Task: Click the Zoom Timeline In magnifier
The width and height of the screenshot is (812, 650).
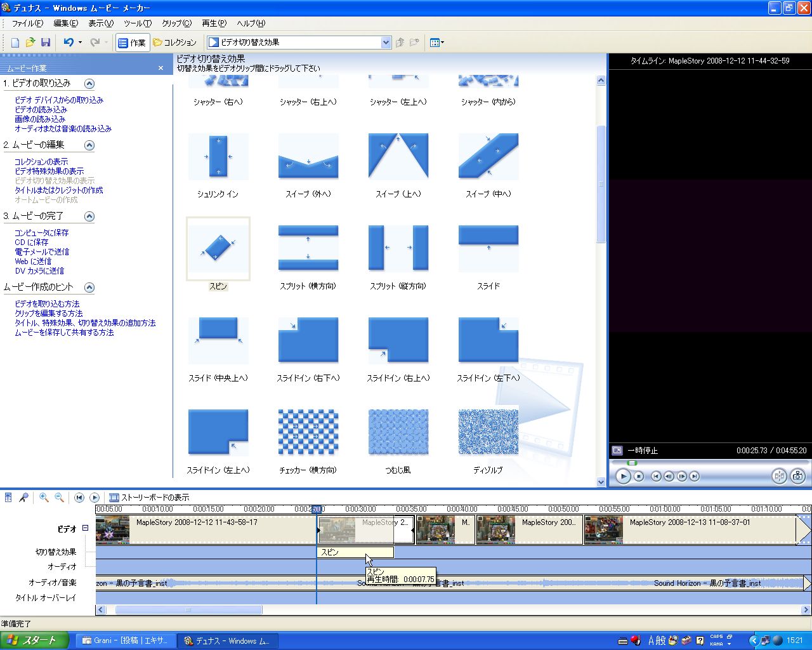Action: [x=44, y=498]
